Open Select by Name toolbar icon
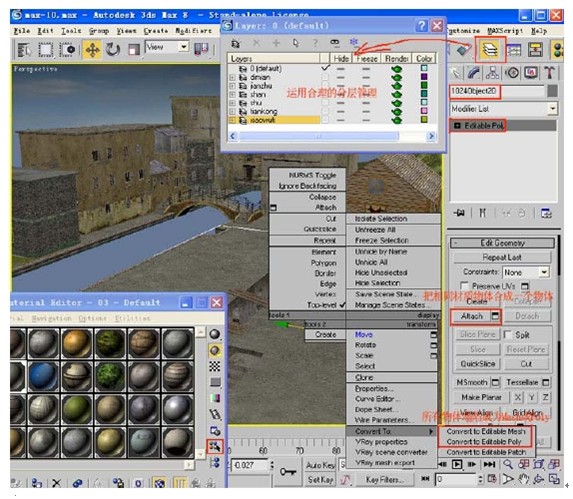 (x=24, y=50)
